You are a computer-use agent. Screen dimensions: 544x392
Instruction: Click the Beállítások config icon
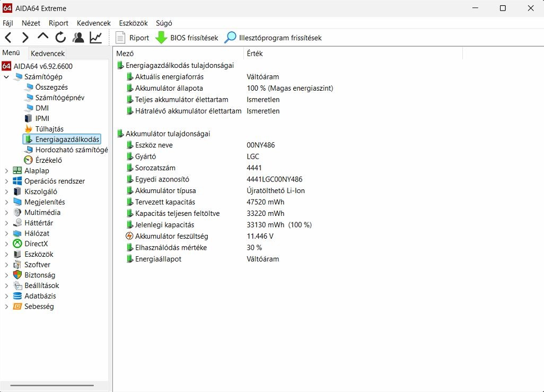tap(17, 285)
